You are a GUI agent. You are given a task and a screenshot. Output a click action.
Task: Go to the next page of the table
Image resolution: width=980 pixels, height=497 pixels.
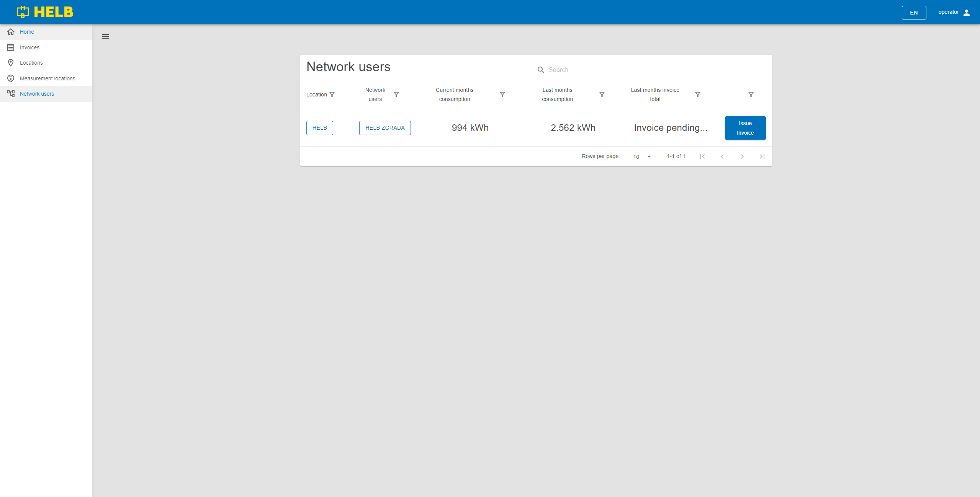742,156
